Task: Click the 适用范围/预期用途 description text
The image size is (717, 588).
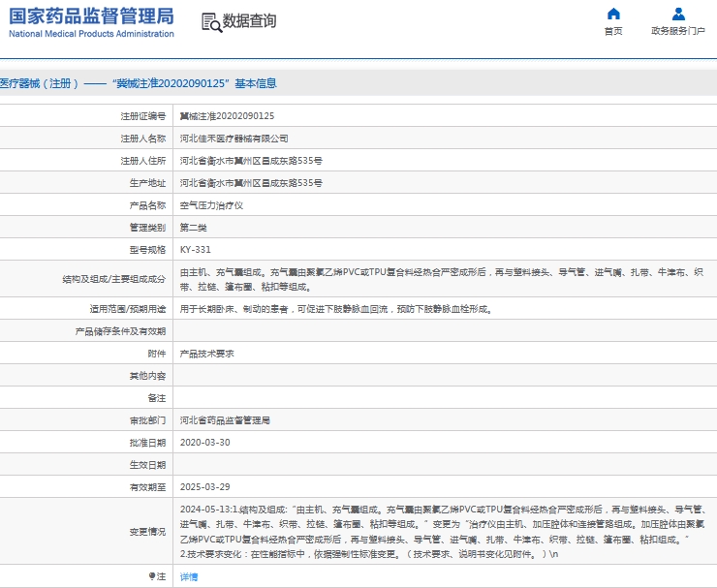Action: click(336, 309)
